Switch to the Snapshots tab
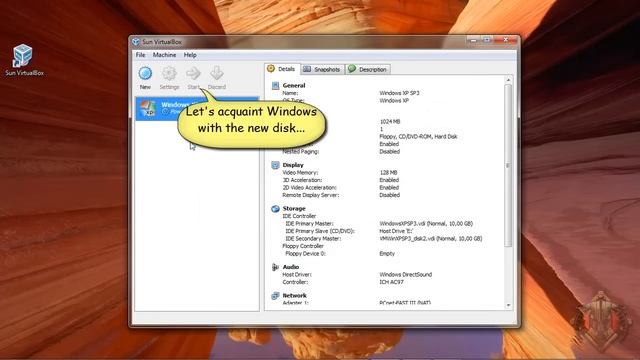 pyautogui.click(x=322, y=69)
